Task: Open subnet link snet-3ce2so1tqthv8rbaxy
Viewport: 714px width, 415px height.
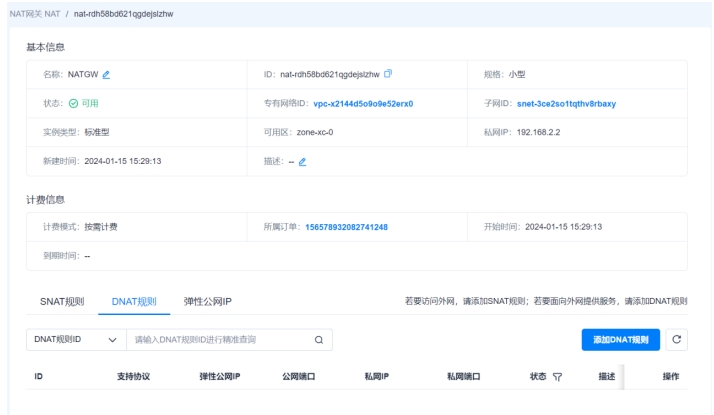Action: pyautogui.click(x=566, y=104)
